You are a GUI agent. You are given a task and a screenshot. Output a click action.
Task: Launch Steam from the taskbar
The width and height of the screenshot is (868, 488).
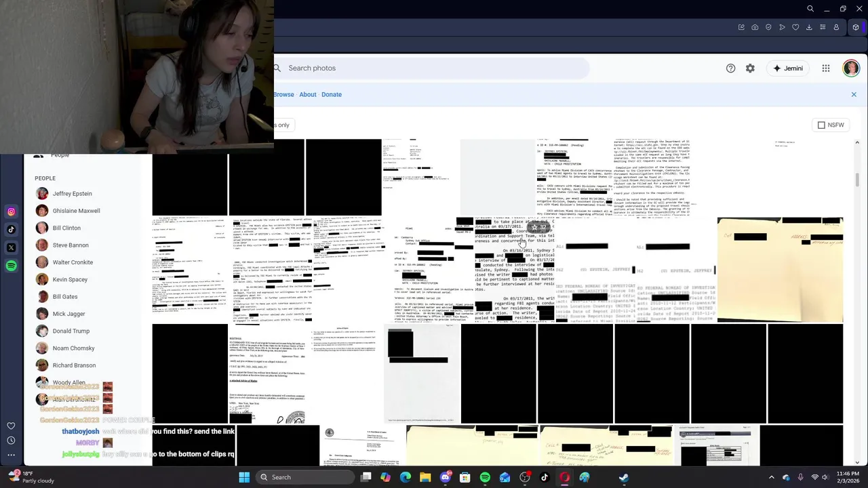tap(623, 477)
